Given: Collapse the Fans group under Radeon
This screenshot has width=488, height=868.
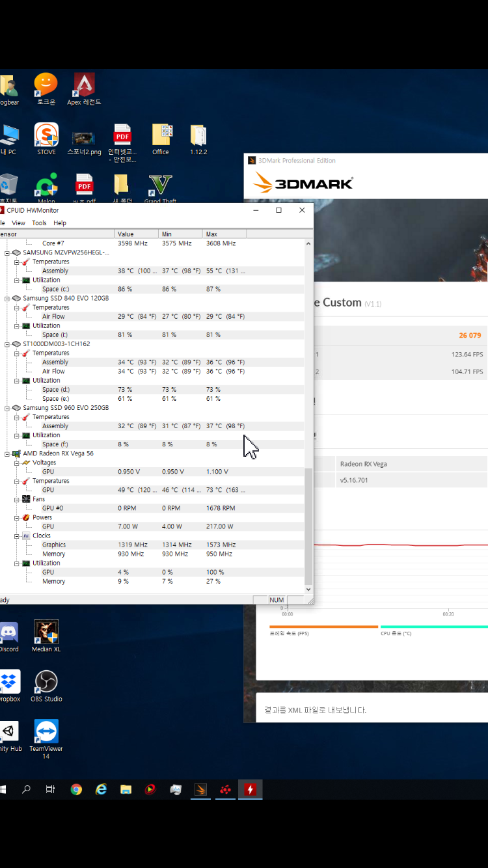Looking at the screenshot, I should click(17, 499).
